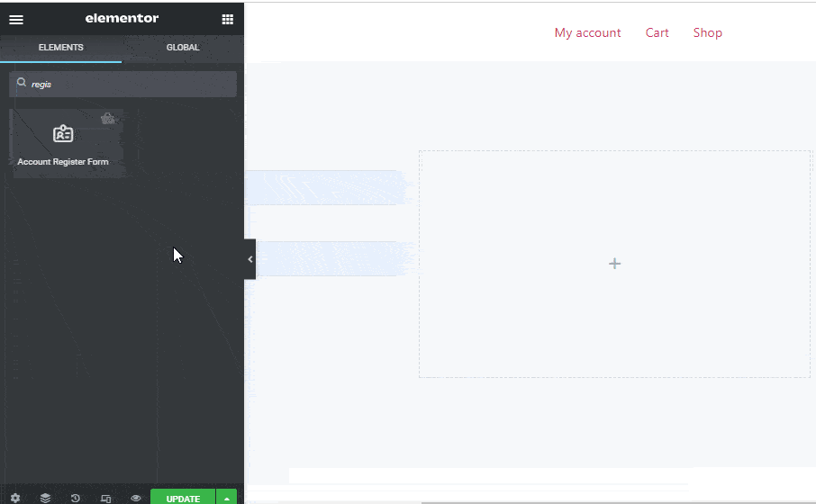
Task: Open the Elementor hamburger menu
Action: tap(16, 20)
